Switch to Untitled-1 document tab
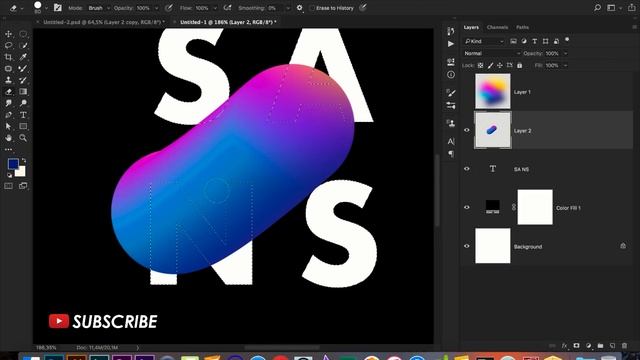This screenshot has width=640, height=360. [228, 22]
